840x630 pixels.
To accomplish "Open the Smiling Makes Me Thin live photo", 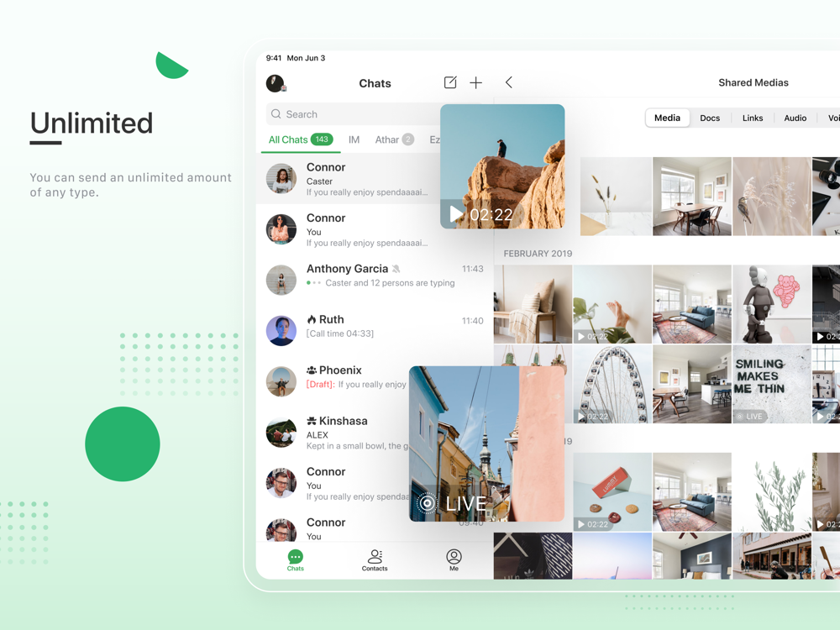I will (x=771, y=384).
